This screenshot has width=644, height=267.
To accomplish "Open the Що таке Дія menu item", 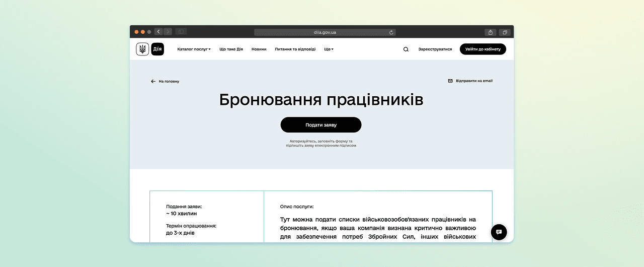I will 231,49.
